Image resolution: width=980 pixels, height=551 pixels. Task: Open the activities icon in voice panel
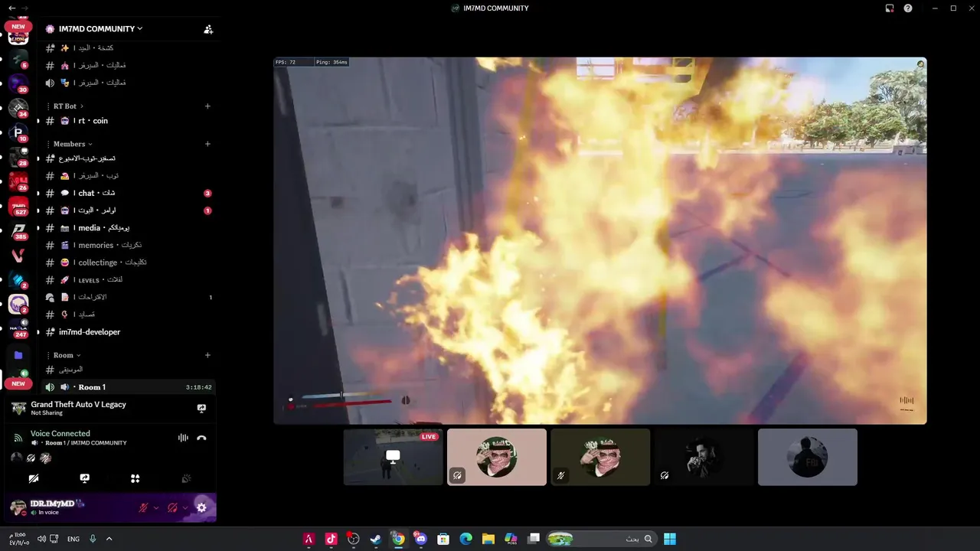click(x=135, y=478)
